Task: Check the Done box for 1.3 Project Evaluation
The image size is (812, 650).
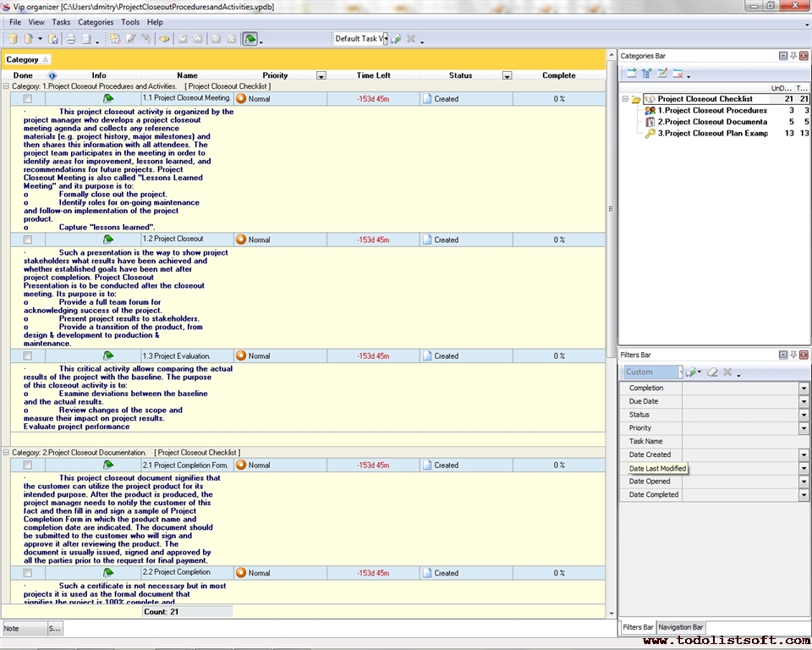Action: pyautogui.click(x=27, y=355)
